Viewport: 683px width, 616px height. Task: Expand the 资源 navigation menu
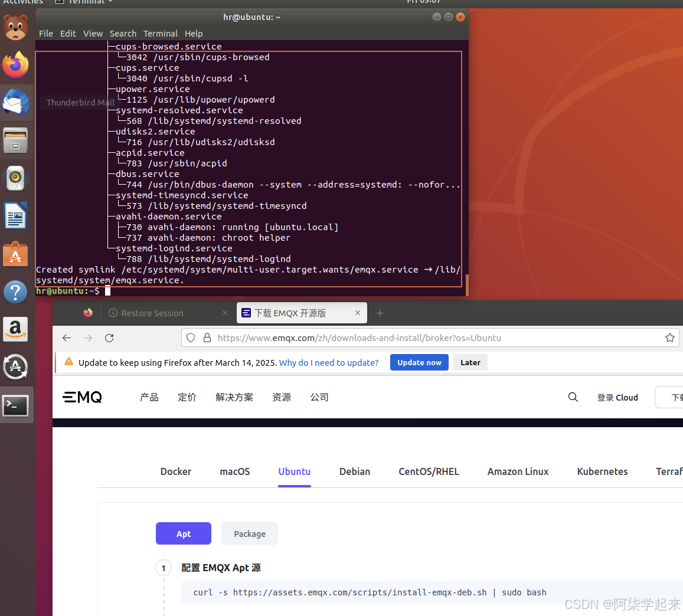click(282, 397)
